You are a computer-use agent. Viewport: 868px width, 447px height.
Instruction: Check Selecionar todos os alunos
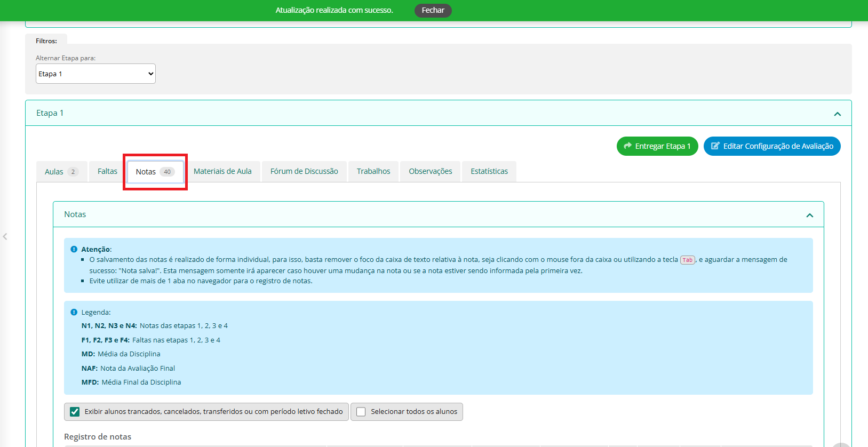(361, 412)
